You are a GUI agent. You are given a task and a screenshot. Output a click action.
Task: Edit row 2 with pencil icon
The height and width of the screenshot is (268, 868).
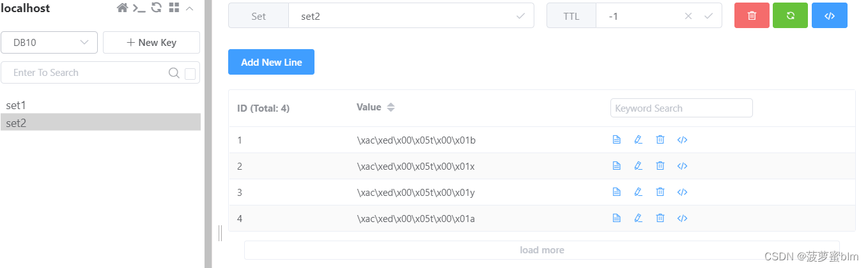tap(638, 166)
